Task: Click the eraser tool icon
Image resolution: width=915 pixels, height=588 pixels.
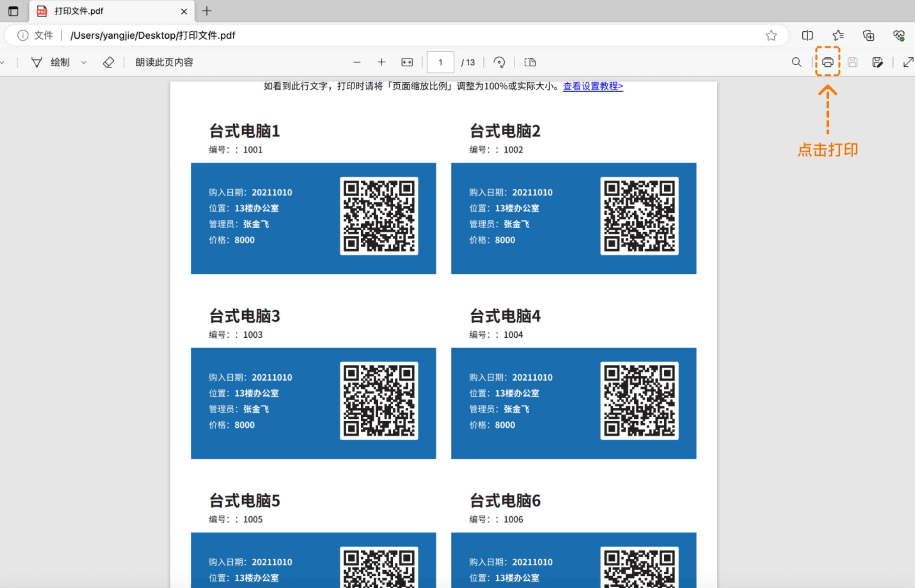Action: (x=109, y=62)
